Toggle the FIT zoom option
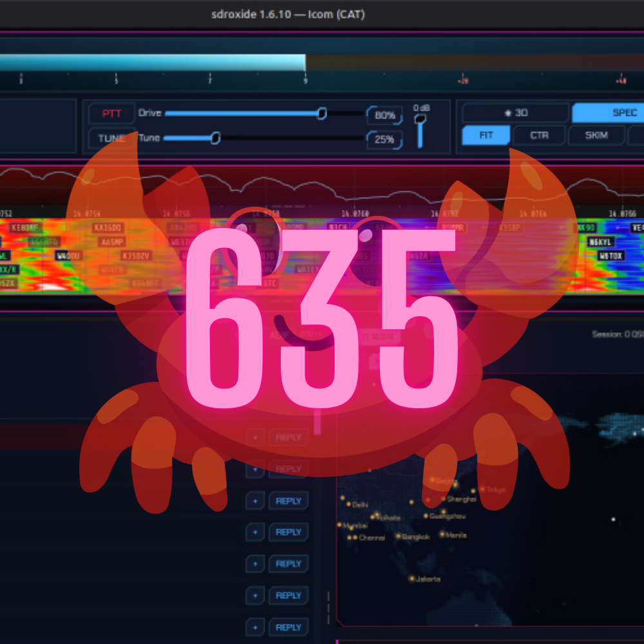The height and width of the screenshot is (644, 644). pyautogui.click(x=486, y=135)
